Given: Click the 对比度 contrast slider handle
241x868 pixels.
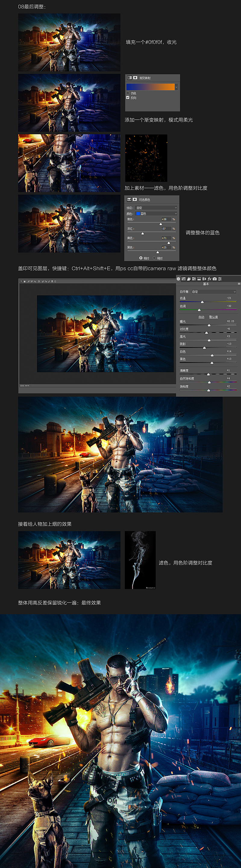Looking at the screenshot, I should click(x=207, y=333).
